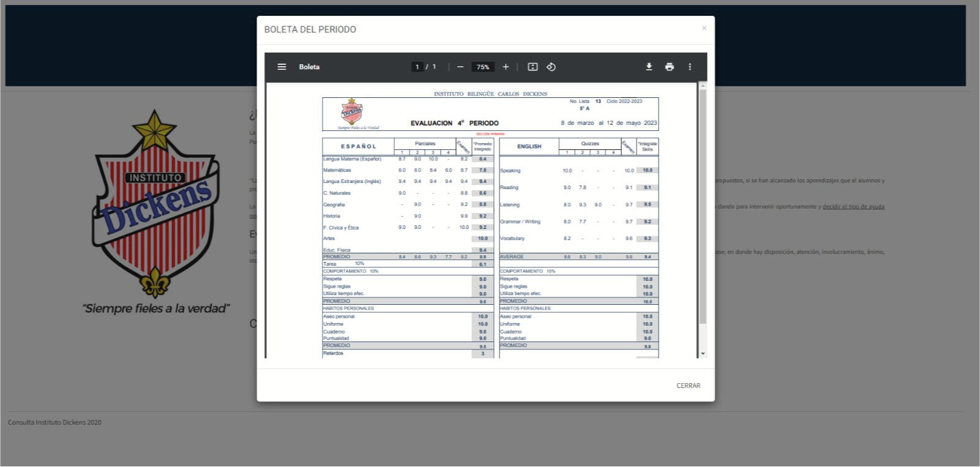This screenshot has width=980, height=467.
Task: Click the ENGLISH table header in report
Action: pos(529,147)
